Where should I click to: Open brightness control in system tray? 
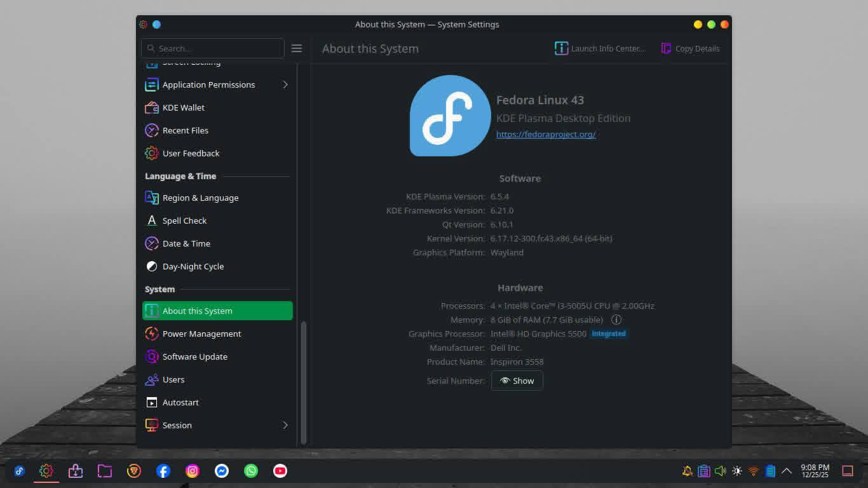tap(737, 471)
